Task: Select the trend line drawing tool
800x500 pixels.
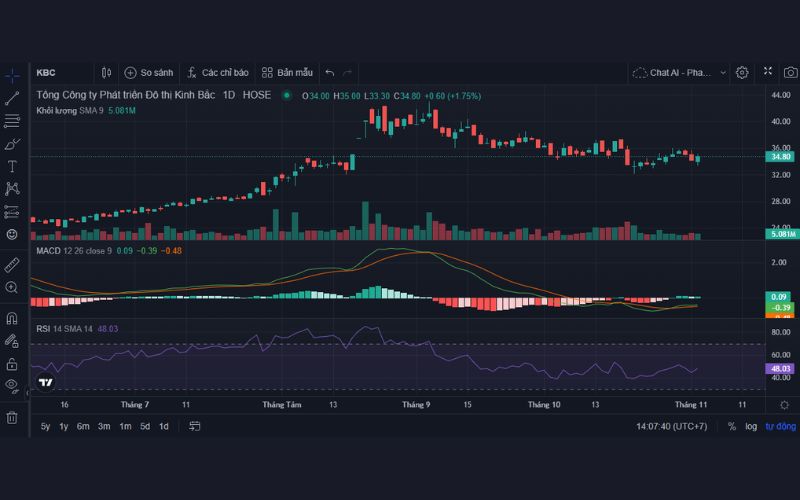Action: pyautogui.click(x=12, y=98)
